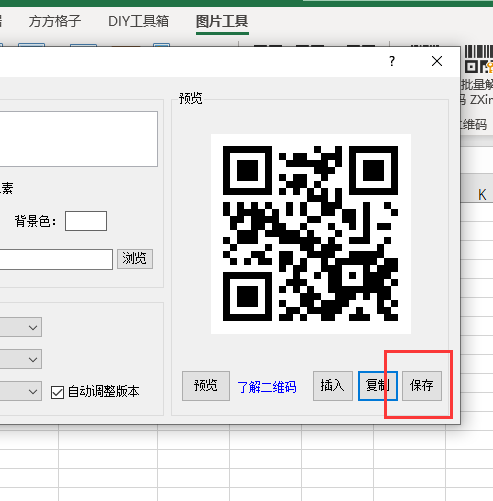This screenshot has width=493, height=501.
Task: Click the 复制 copy button
Action: [x=378, y=386]
